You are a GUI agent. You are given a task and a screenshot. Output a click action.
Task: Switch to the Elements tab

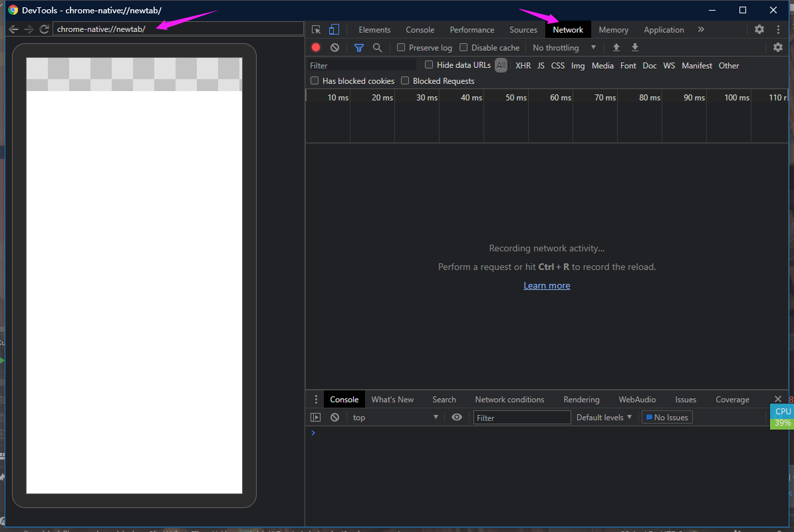[374, 30]
